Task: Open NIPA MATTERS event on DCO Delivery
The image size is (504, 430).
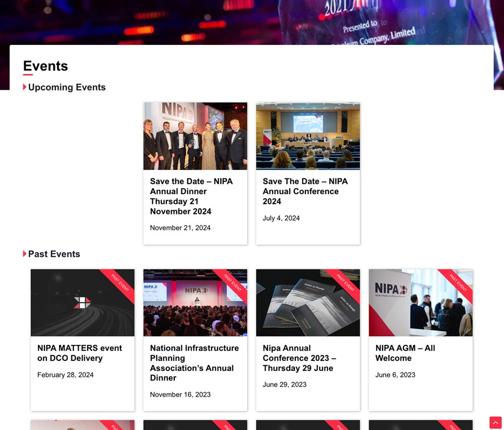Action: [80, 353]
